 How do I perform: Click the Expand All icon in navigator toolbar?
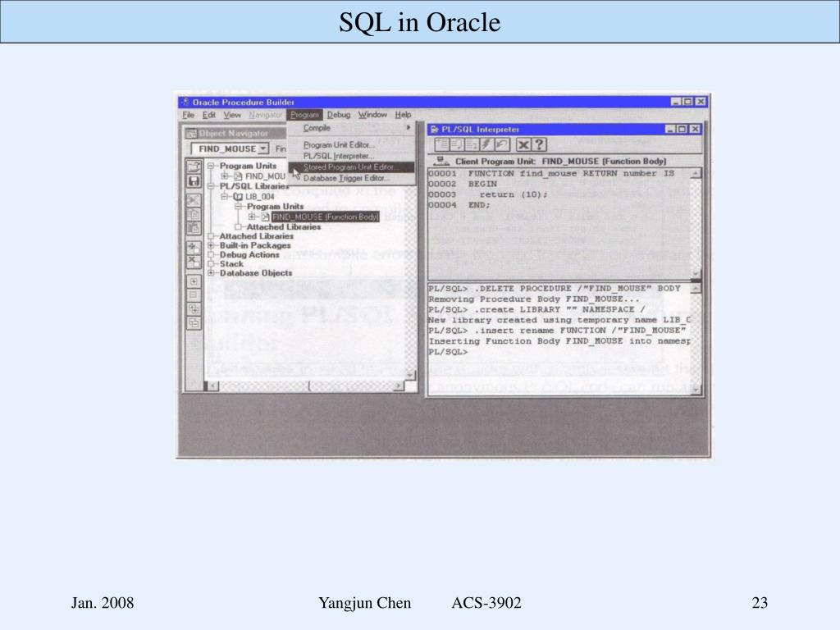tap(194, 309)
